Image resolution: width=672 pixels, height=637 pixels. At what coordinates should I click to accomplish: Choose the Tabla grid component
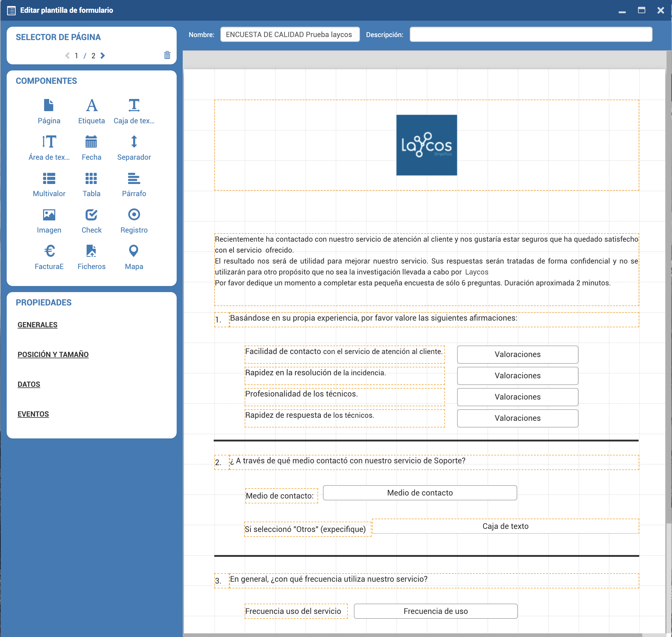[91, 178]
